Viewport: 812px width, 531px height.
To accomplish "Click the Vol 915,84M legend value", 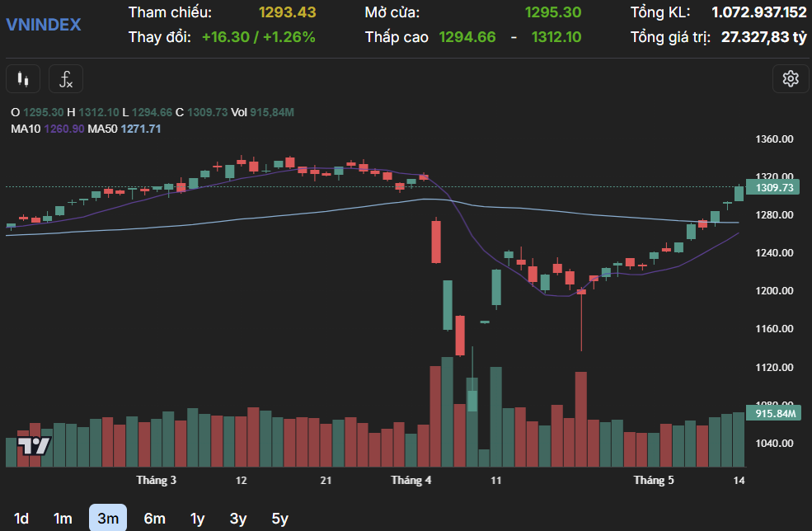I will (262, 112).
